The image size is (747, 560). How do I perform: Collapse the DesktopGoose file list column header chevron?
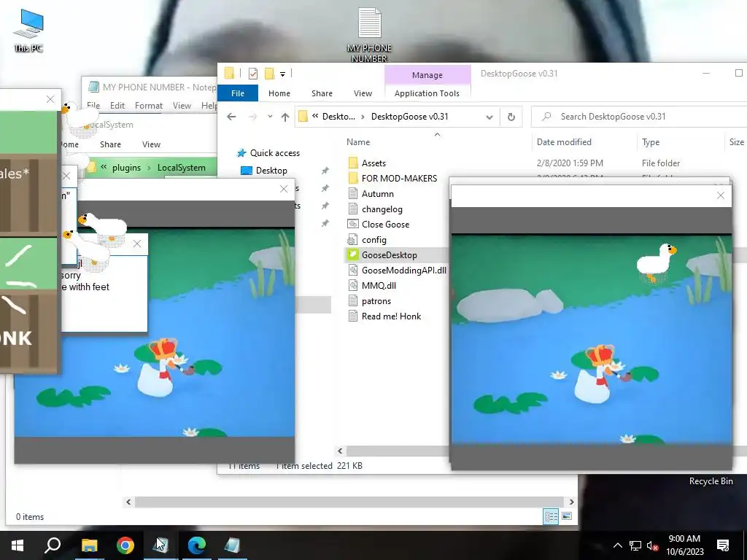click(x=437, y=135)
